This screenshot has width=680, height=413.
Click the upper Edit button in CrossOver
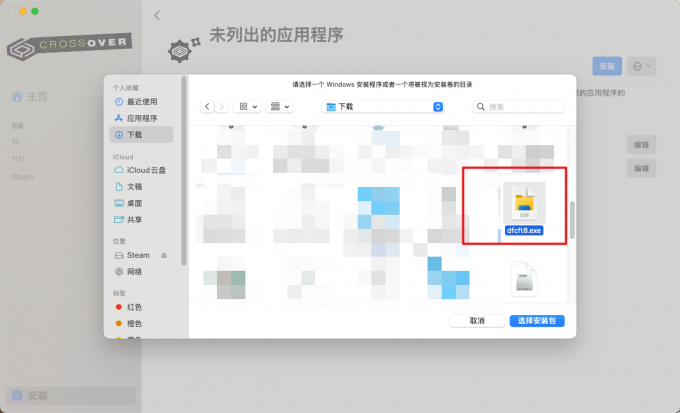(641, 145)
